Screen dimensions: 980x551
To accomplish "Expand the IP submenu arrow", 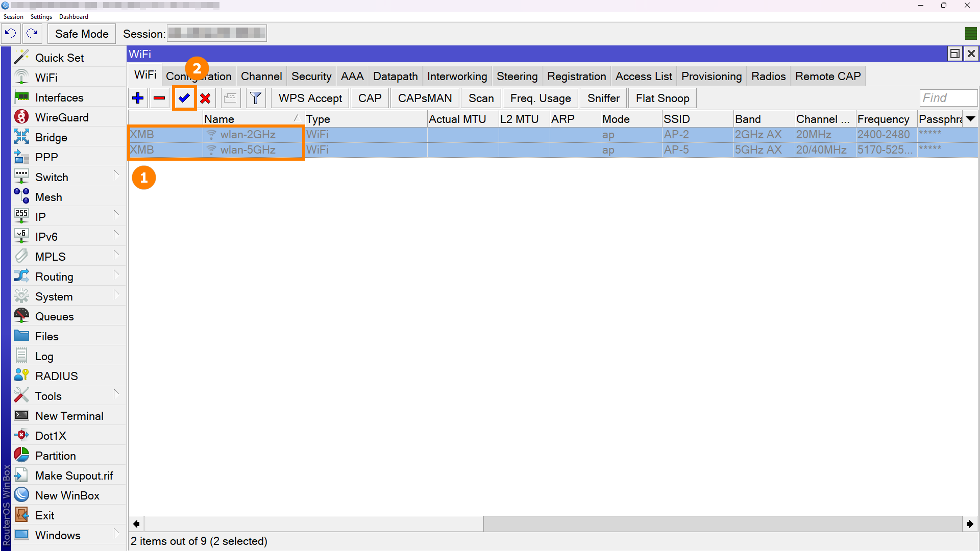I will click(116, 215).
